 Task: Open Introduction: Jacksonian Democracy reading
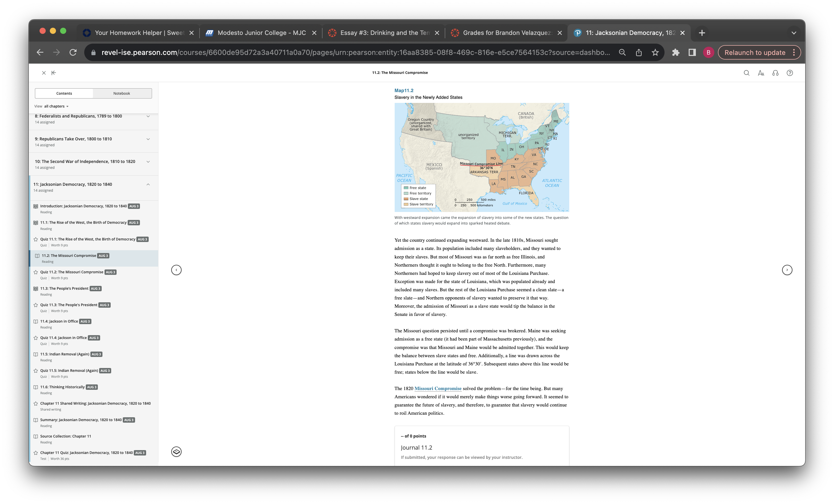[x=83, y=206]
